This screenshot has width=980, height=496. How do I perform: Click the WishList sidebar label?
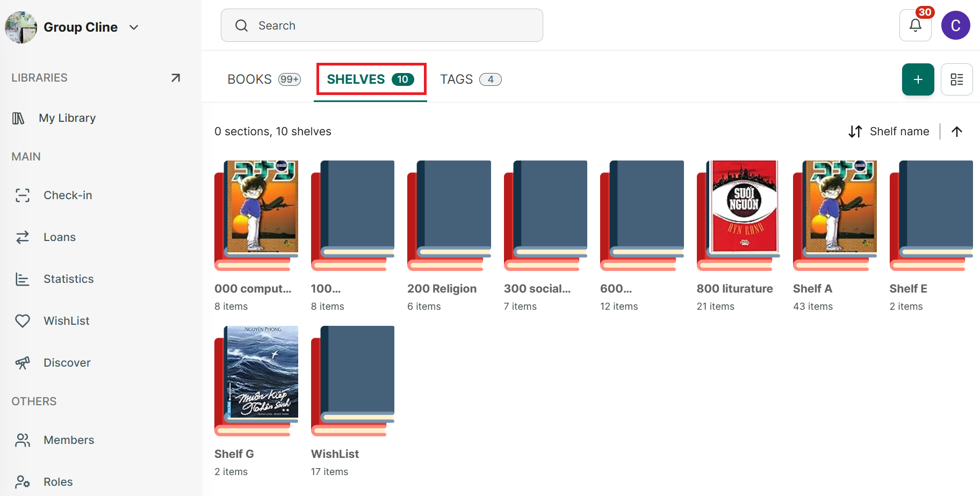pyautogui.click(x=67, y=321)
